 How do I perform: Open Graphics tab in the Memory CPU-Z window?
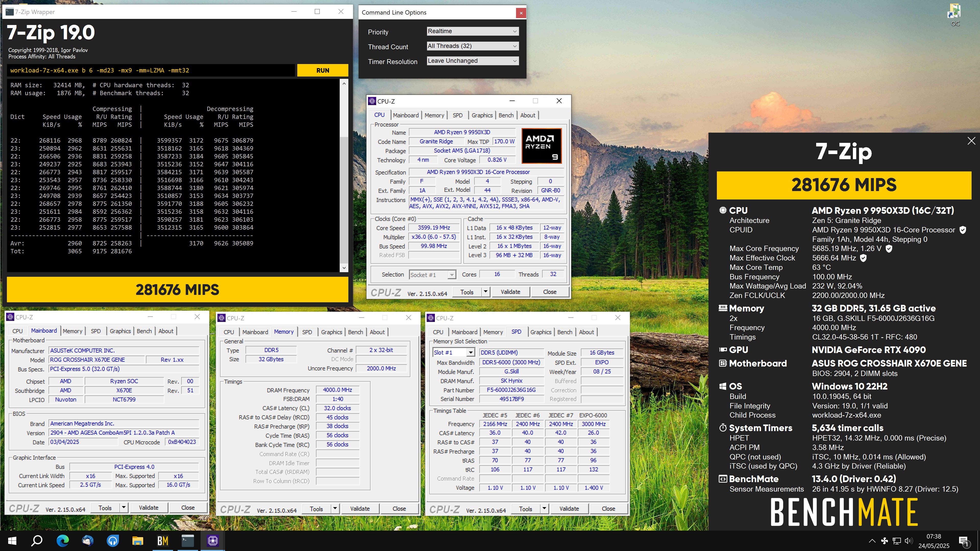click(331, 332)
